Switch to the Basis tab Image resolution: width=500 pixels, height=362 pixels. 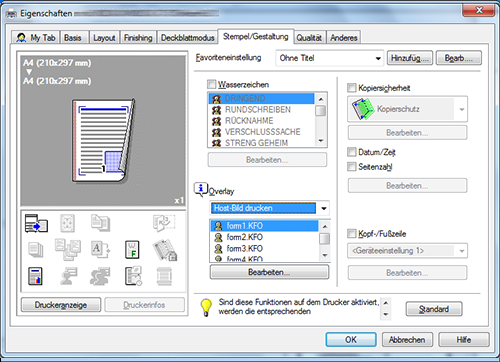click(x=73, y=38)
